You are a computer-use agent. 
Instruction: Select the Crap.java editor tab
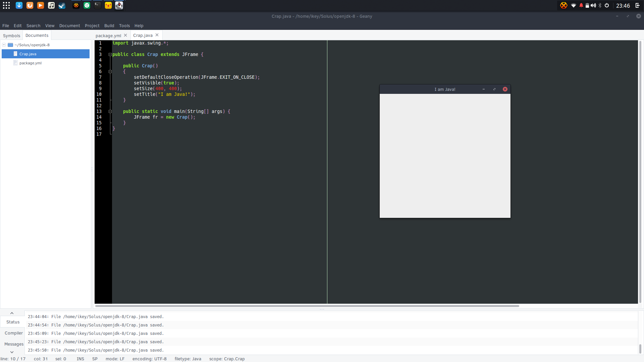(143, 35)
